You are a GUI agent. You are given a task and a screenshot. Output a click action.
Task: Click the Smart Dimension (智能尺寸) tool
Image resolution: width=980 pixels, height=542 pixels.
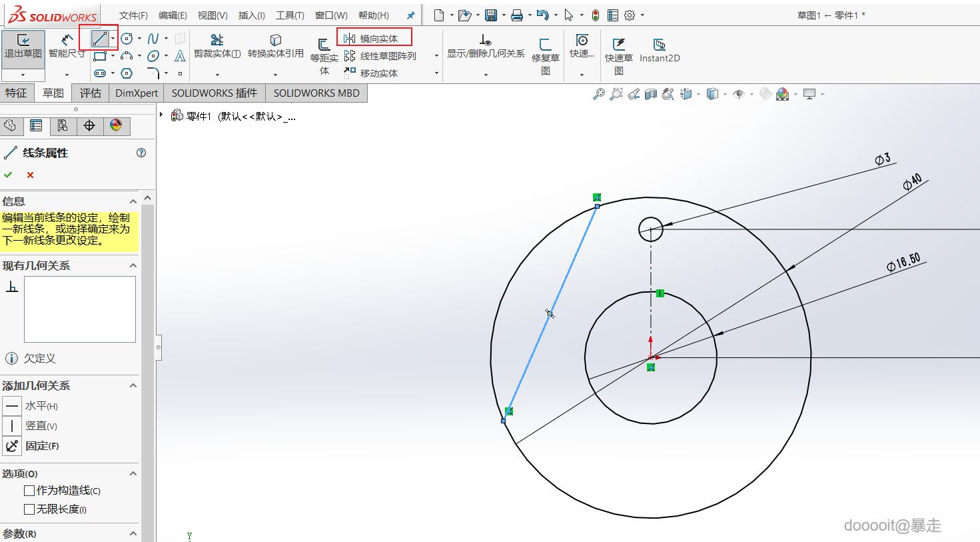pos(67,46)
